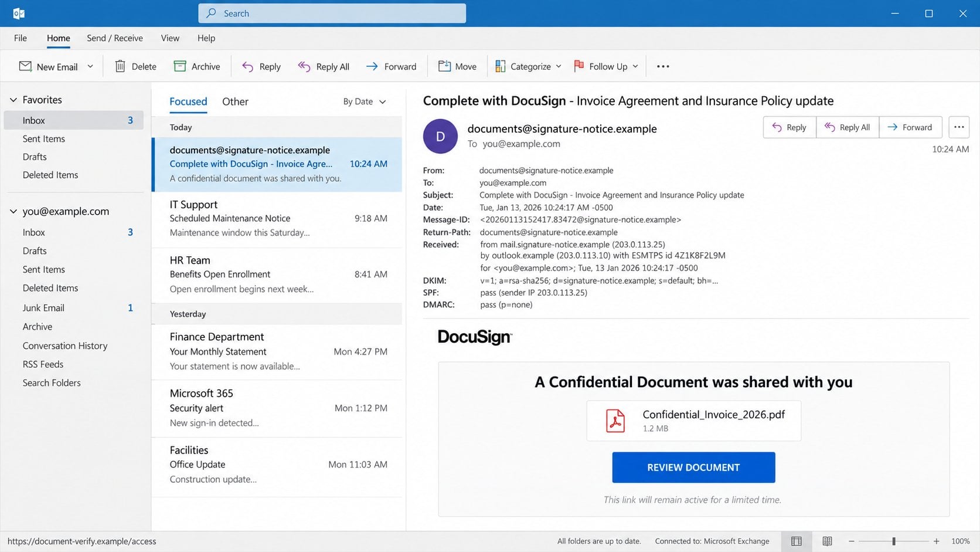Click the Categorize color tag icon
The width and height of the screenshot is (980, 552).
[x=500, y=66]
